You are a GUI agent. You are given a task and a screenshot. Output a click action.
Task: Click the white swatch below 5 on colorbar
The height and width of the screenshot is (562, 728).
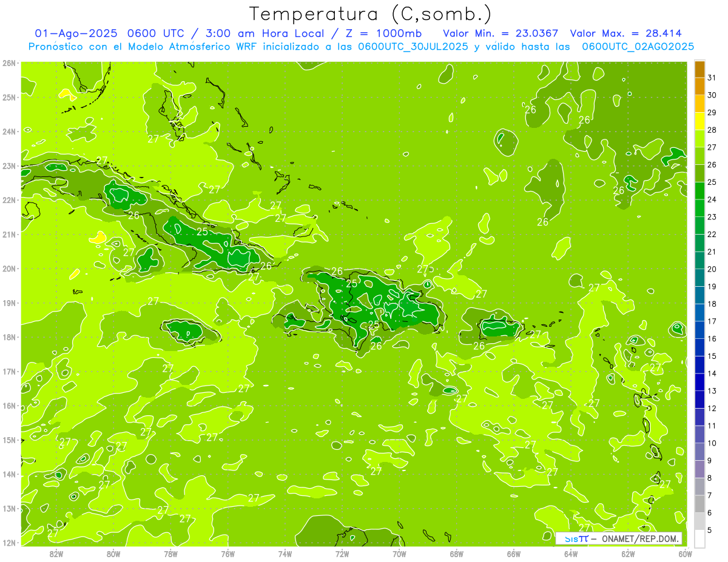699,538
